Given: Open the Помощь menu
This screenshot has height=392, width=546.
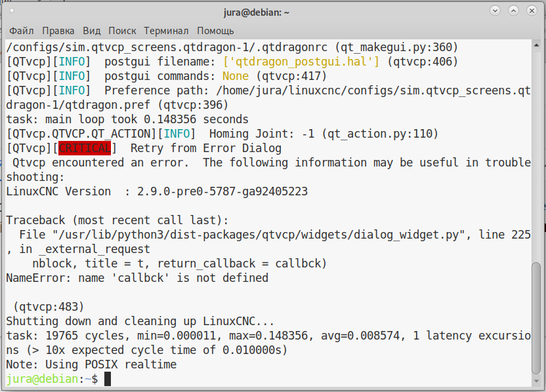Looking at the screenshot, I should [215, 31].
